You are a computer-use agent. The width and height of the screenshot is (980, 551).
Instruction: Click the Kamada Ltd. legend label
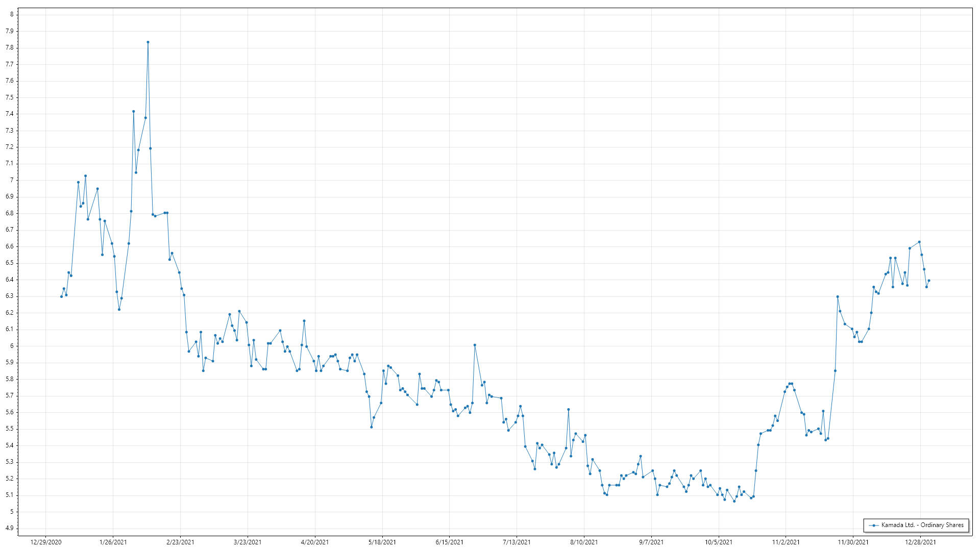point(922,525)
